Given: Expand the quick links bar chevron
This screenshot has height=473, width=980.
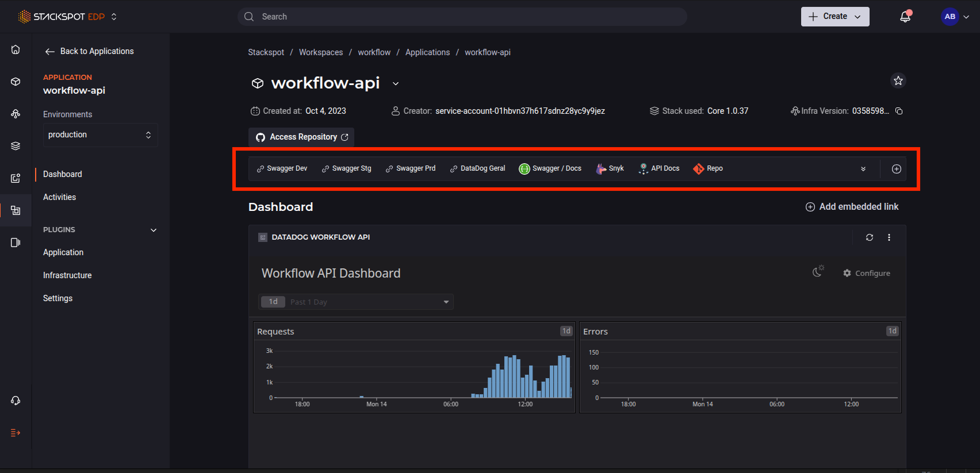Looking at the screenshot, I should 863,169.
